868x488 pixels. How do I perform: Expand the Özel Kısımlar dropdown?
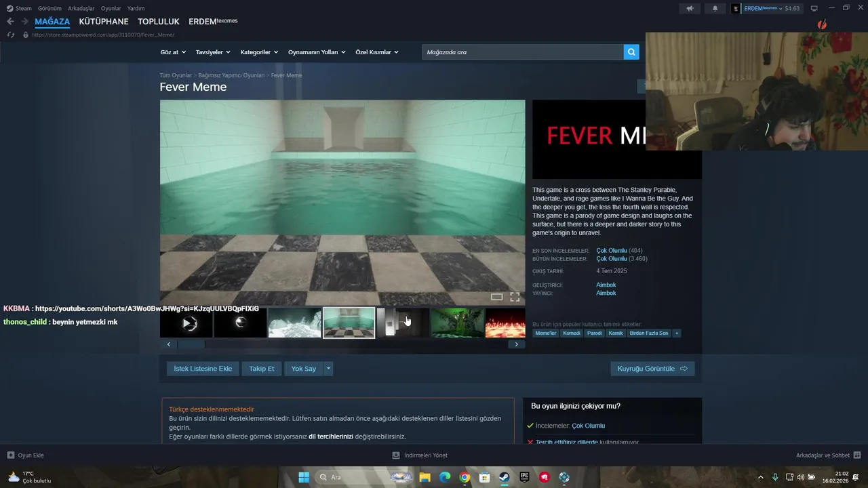377,52
